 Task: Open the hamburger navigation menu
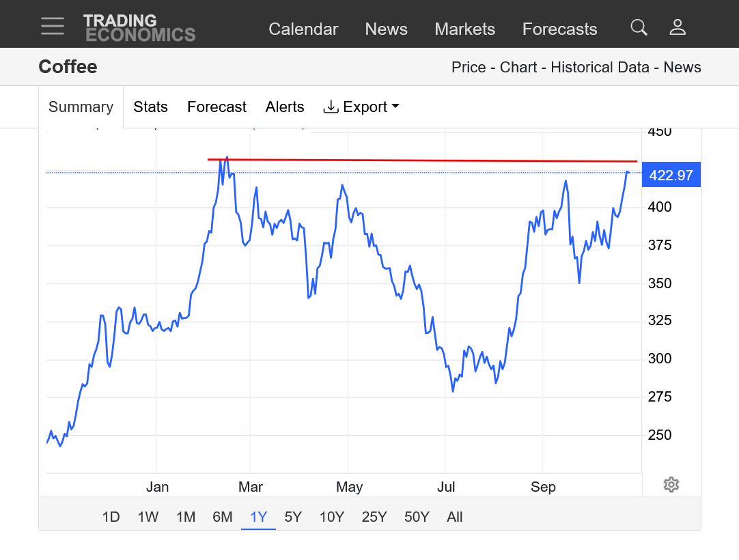coord(52,26)
